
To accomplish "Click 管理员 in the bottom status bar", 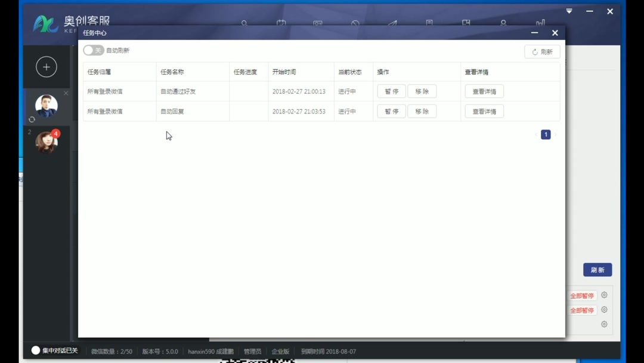I will pyautogui.click(x=252, y=351).
